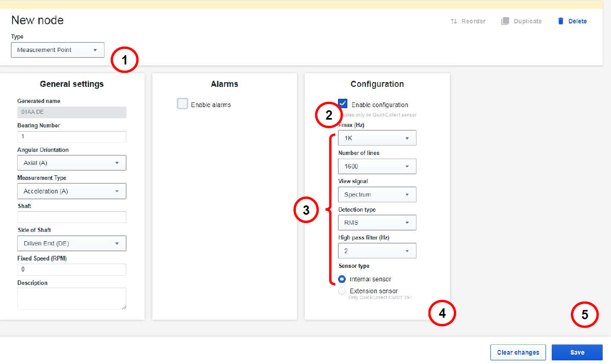The height and width of the screenshot is (364, 611).
Task: Click the Sensor type label
Action: click(354, 266)
